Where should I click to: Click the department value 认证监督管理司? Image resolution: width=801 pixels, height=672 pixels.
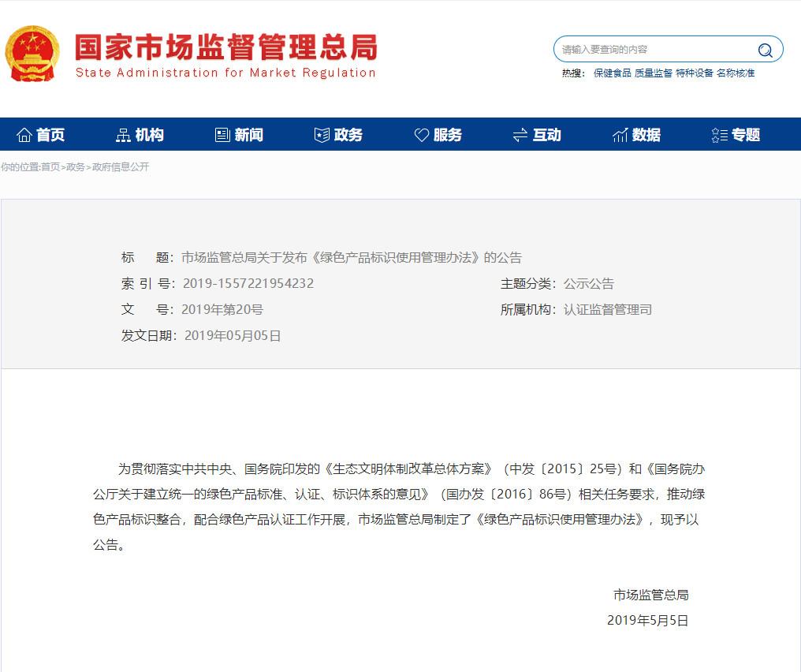pos(607,310)
